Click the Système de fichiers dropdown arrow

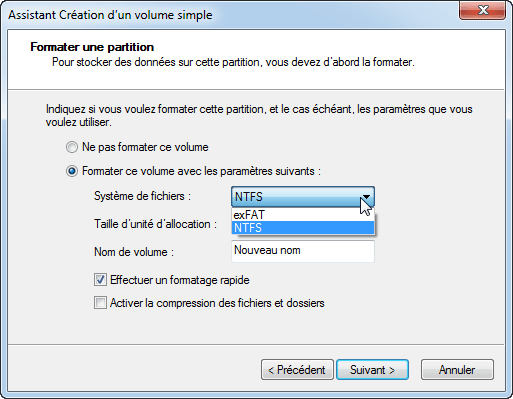[x=366, y=197]
